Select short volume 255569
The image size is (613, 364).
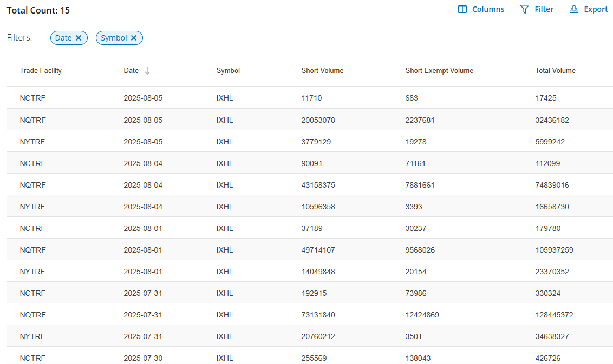[314, 358]
